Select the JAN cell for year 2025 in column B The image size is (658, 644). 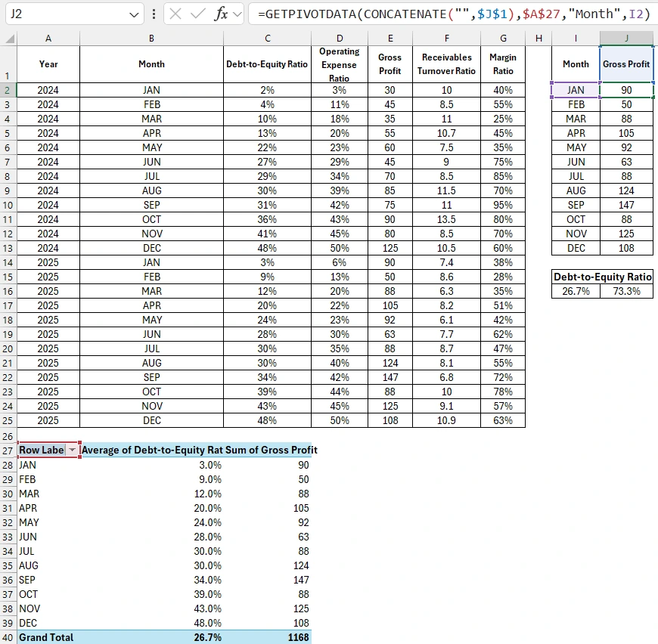click(151, 262)
